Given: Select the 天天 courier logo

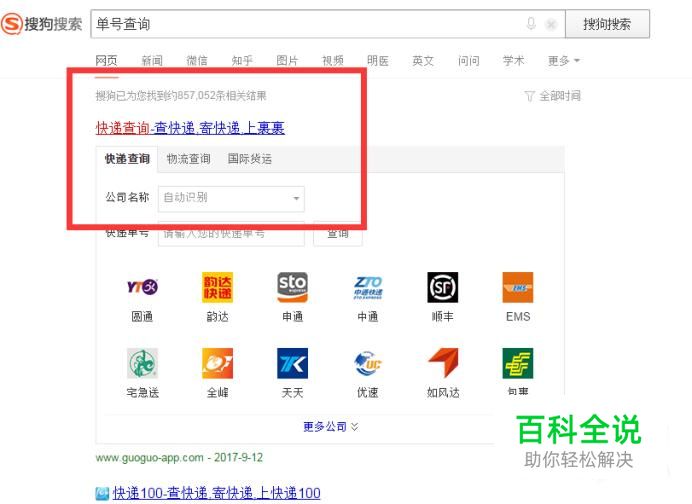Looking at the screenshot, I should (293, 363).
